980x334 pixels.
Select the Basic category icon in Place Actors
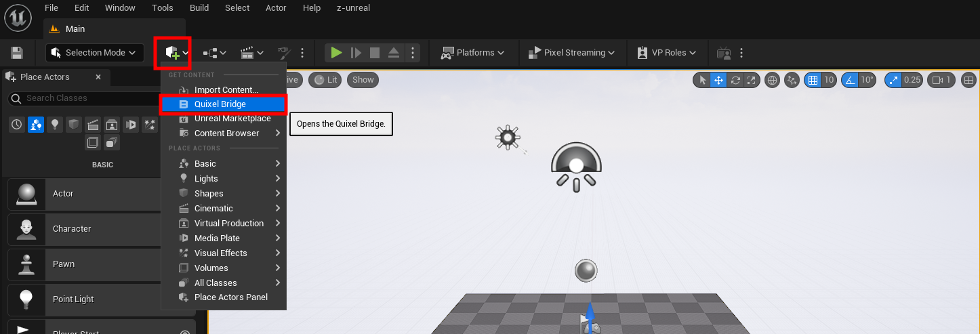36,125
